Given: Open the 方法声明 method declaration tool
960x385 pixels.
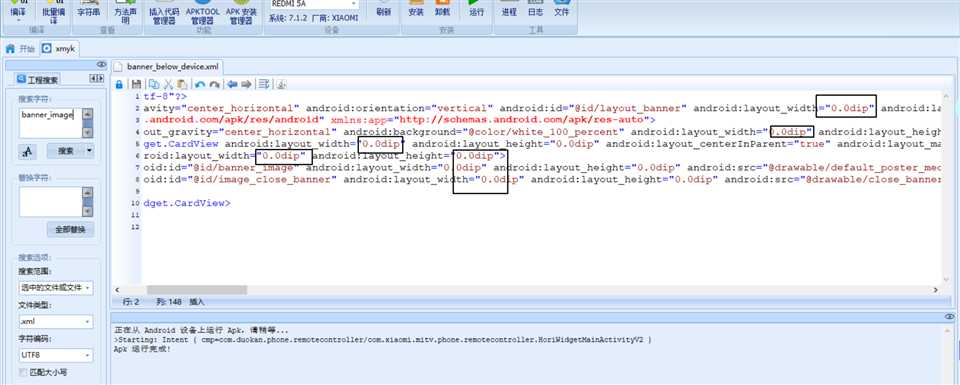Looking at the screenshot, I should (126, 12).
